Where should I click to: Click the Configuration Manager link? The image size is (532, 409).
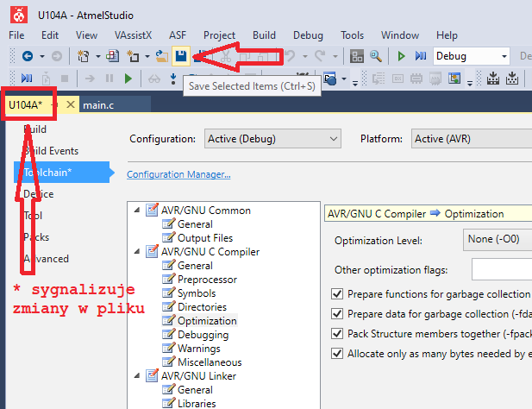[x=178, y=174]
